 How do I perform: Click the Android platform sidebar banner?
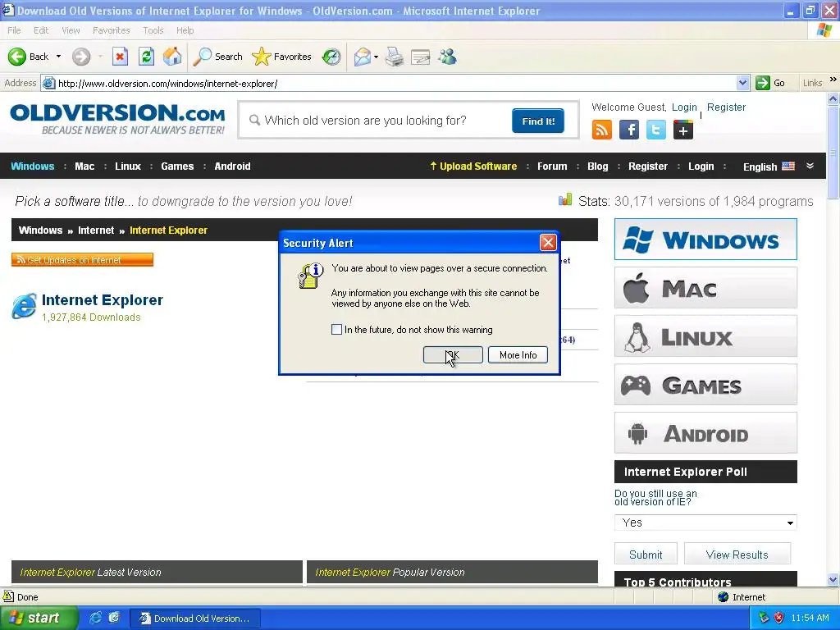705,433
